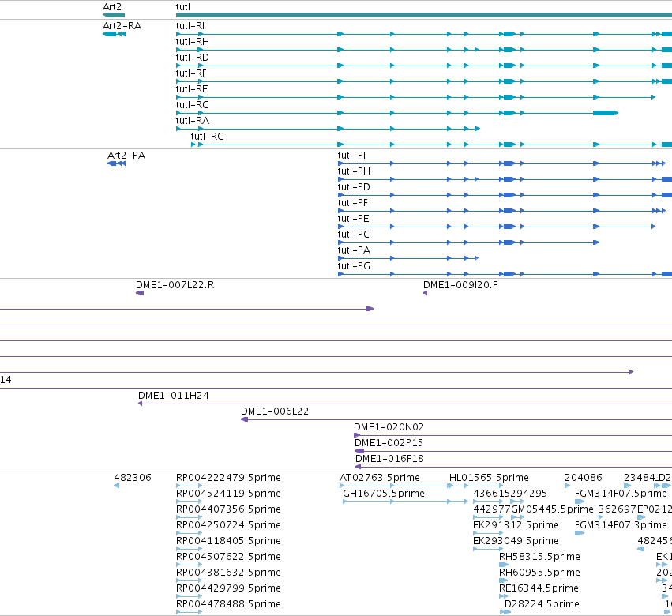Click the DME1-002P15 clone label
Screen dimensions: 672x616
(389, 443)
